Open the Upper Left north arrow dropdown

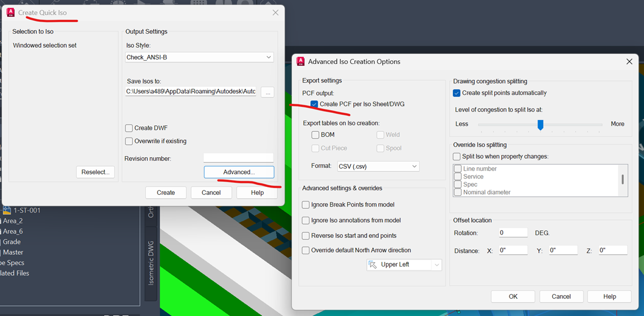coord(404,264)
